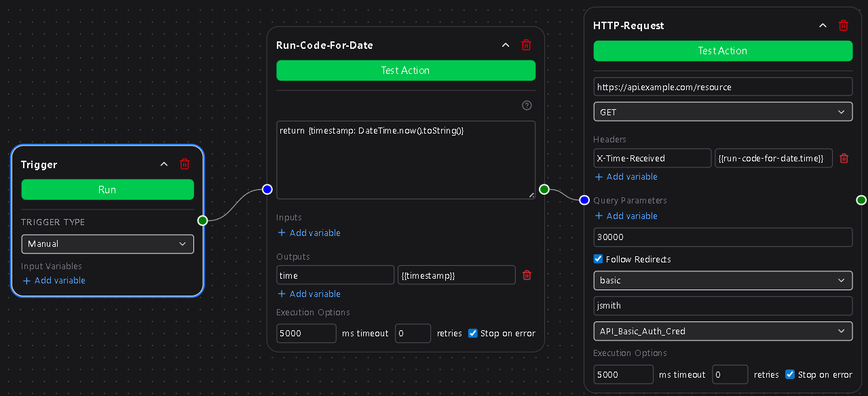This screenshot has height=396, width=868.
Task: Open the GET method dropdown
Action: point(723,112)
